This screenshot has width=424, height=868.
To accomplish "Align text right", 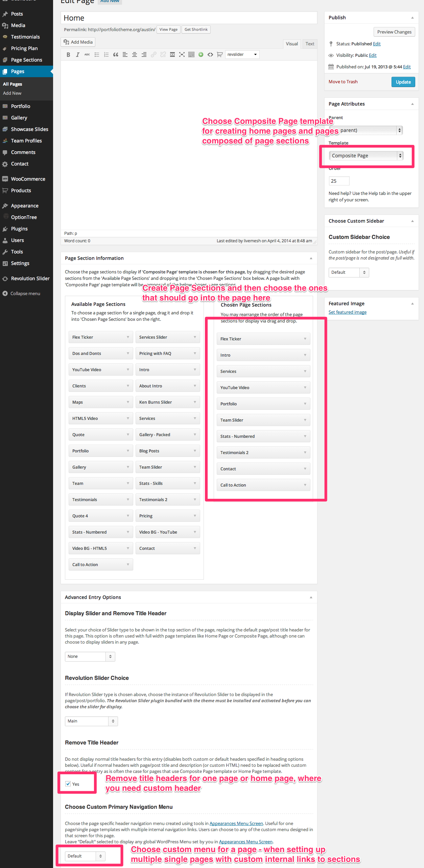I will pyautogui.click(x=144, y=54).
